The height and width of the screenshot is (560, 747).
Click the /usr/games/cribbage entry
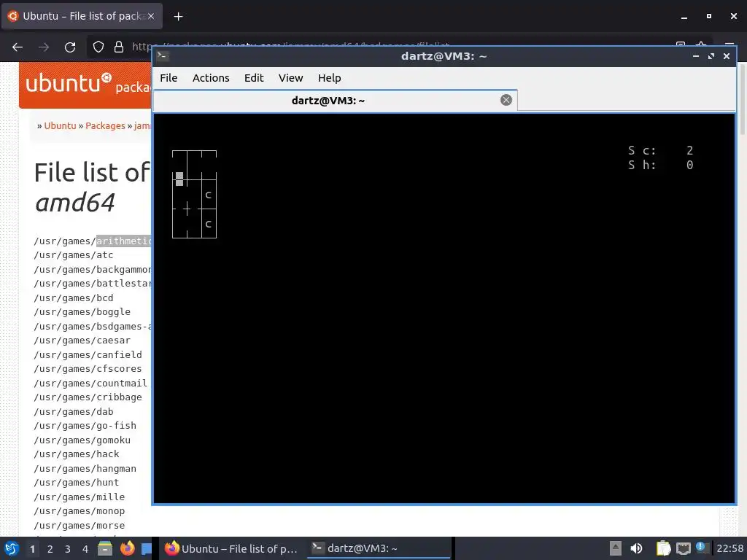tap(88, 397)
